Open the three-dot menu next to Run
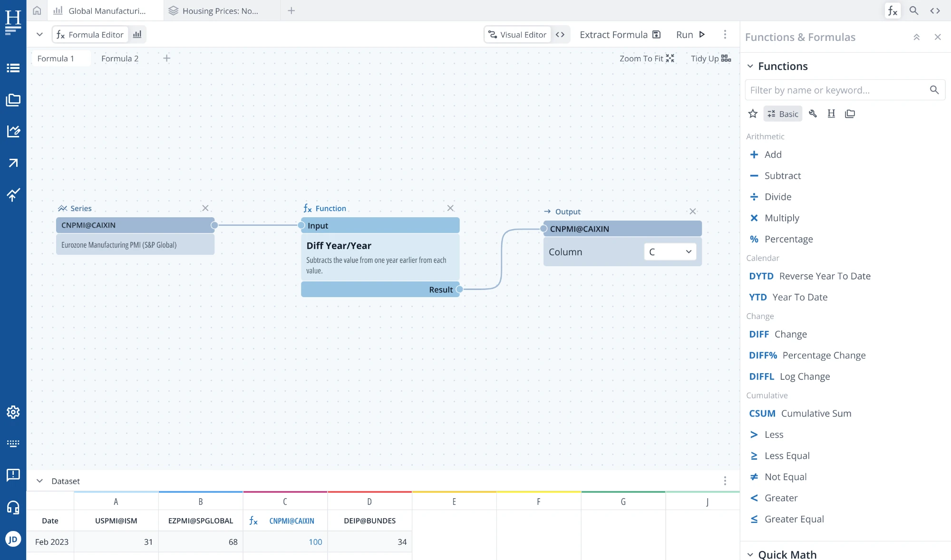Screen dimensions: 951x560 pos(725,34)
